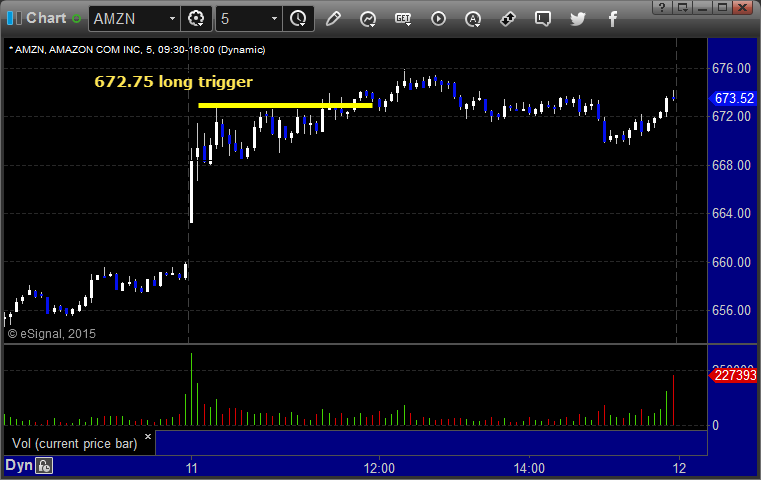Close the chart window
Image resolution: width=761 pixels, height=480 pixels.
[x=743, y=7]
